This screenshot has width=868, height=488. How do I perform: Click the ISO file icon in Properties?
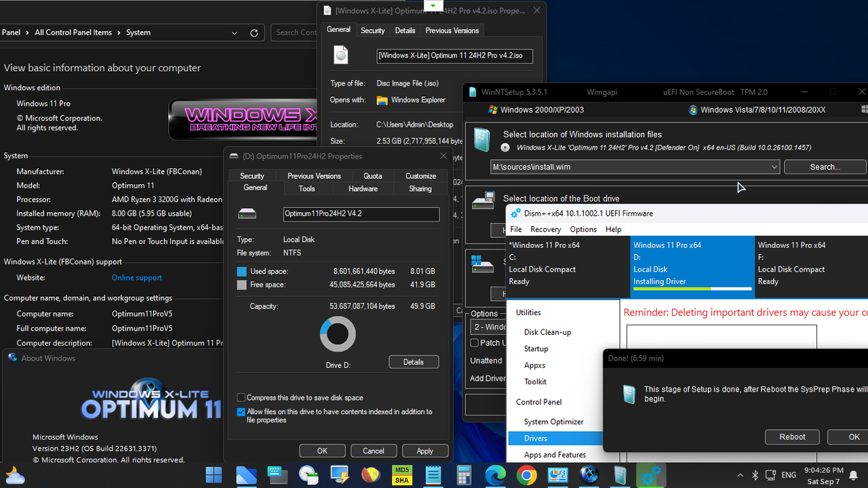(x=341, y=56)
